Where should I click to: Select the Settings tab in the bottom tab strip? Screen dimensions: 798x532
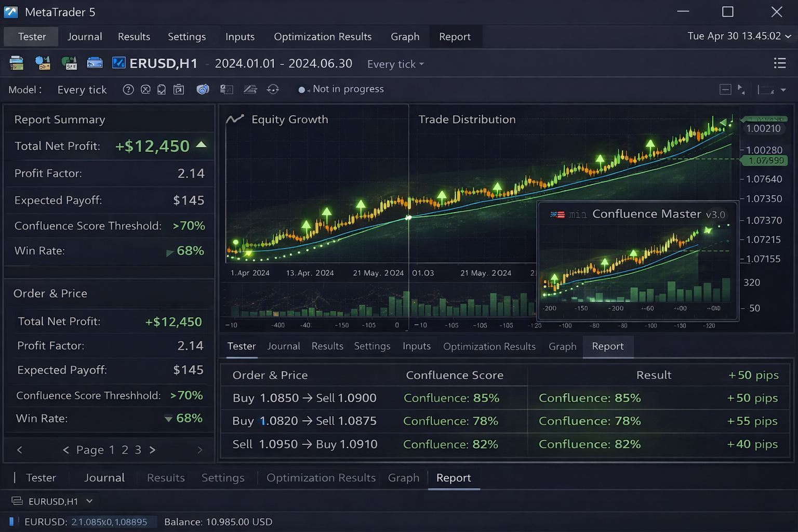(223, 477)
